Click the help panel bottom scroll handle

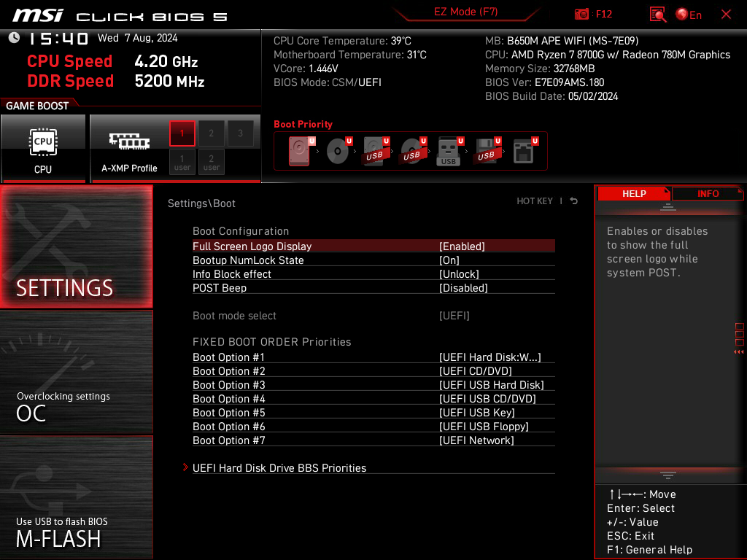point(668,475)
